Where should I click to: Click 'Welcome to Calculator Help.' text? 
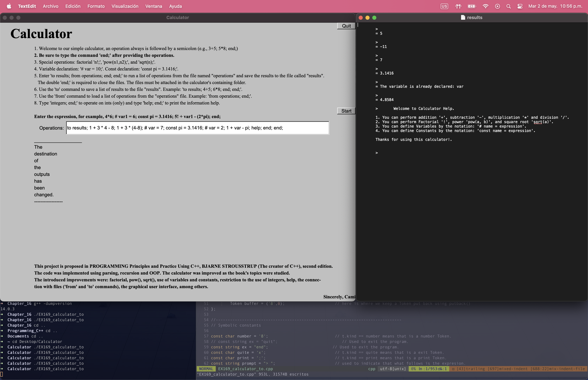point(424,109)
